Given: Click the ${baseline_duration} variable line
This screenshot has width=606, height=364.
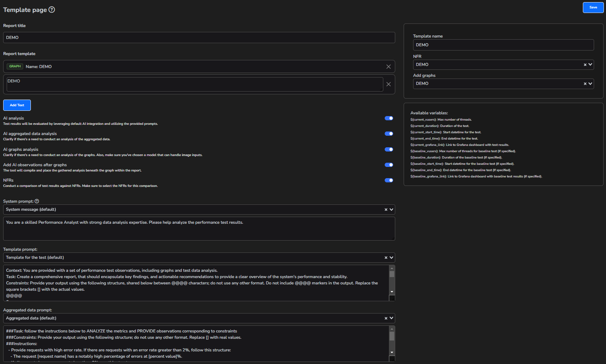Looking at the screenshot, I should pyautogui.click(x=456, y=157).
